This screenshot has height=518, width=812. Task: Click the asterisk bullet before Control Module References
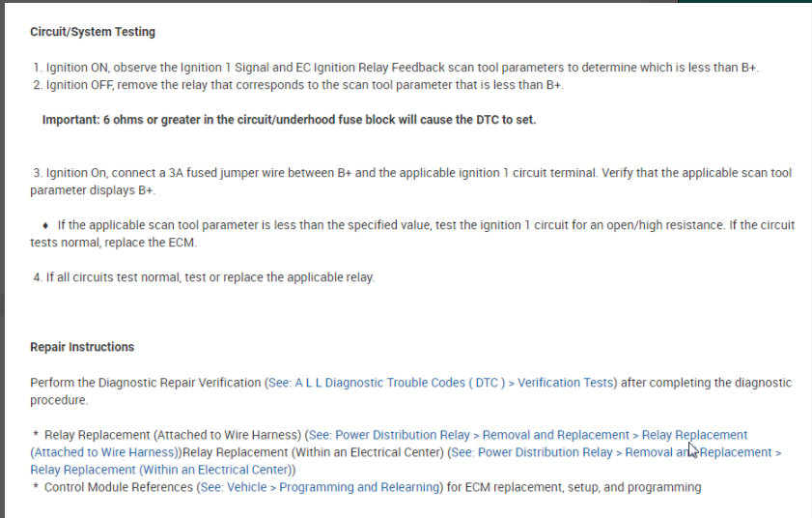pyautogui.click(x=36, y=488)
